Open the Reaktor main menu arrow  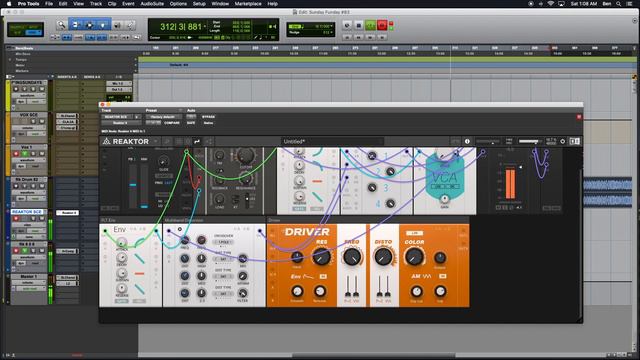click(x=156, y=141)
